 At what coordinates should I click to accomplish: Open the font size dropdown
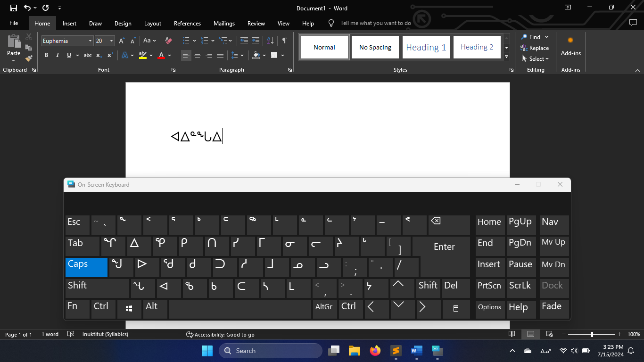tap(111, 41)
